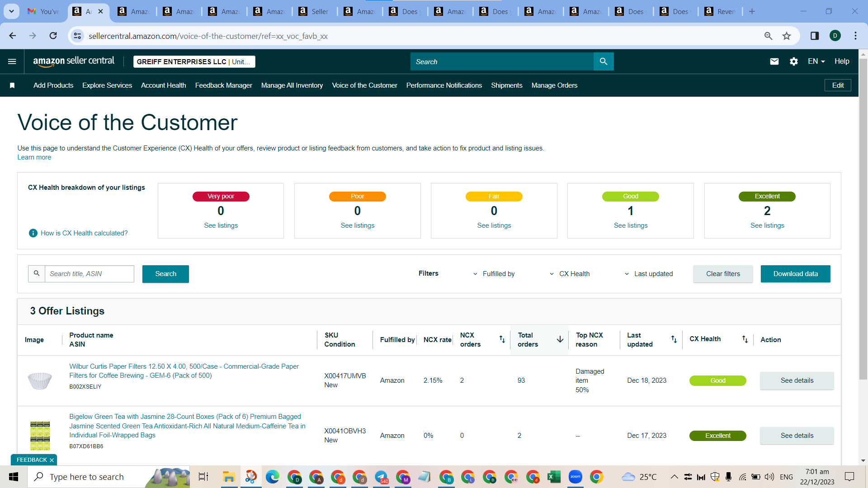Screen dimensions: 868x488
Task: Open the GREIFF ENTERPRISES LLC account switcher
Action: [x=194, y=61]
